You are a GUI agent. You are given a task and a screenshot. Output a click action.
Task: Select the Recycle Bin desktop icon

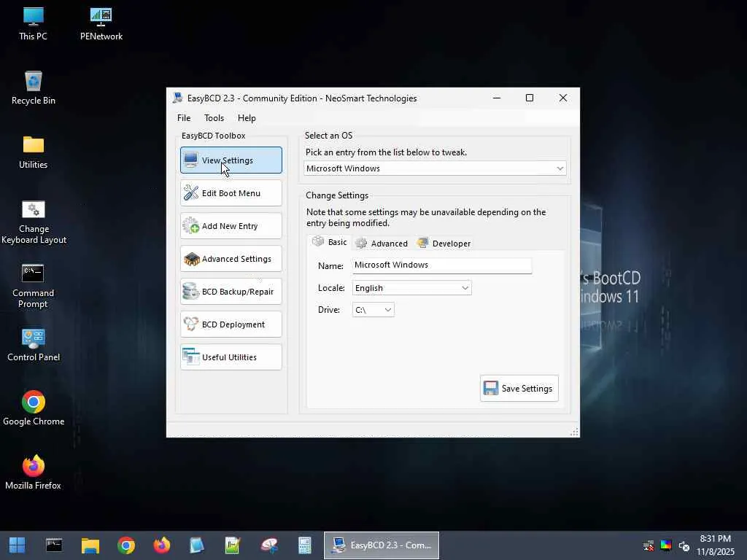[34, 88]
